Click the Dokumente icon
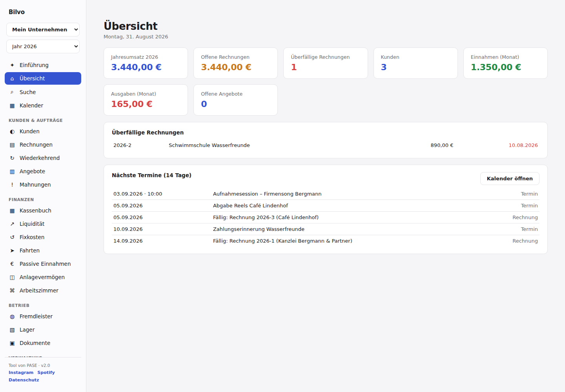Viewport: 565px width, 392px height. tap(12, 343)
